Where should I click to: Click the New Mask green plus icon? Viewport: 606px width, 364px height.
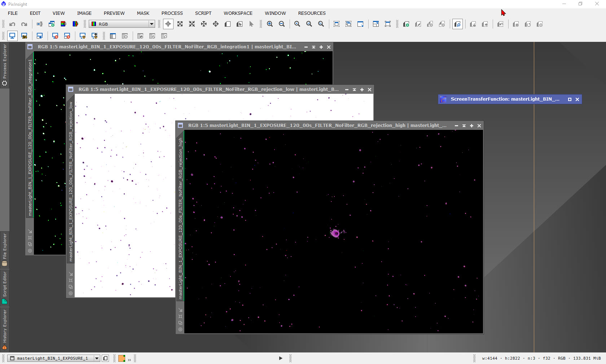coord(406,24)
